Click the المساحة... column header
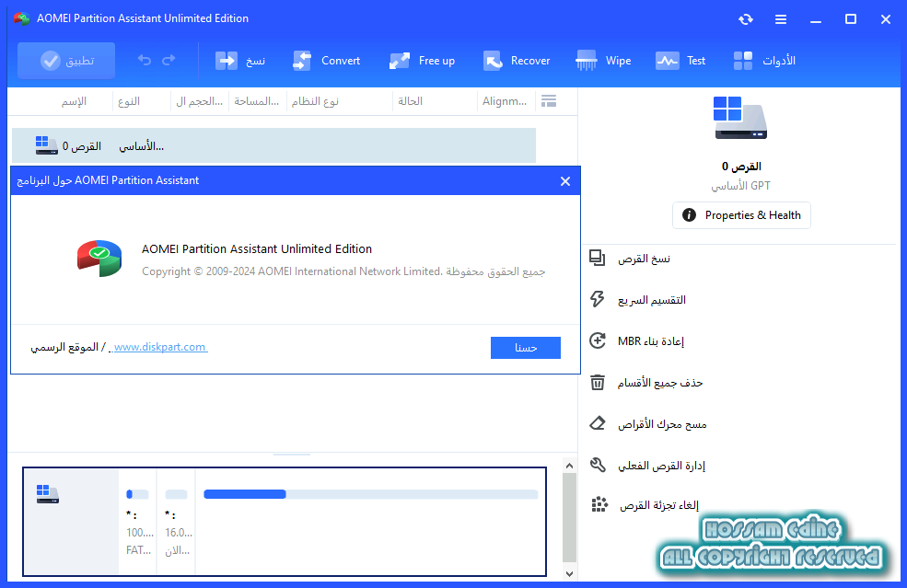 point(257,101)
